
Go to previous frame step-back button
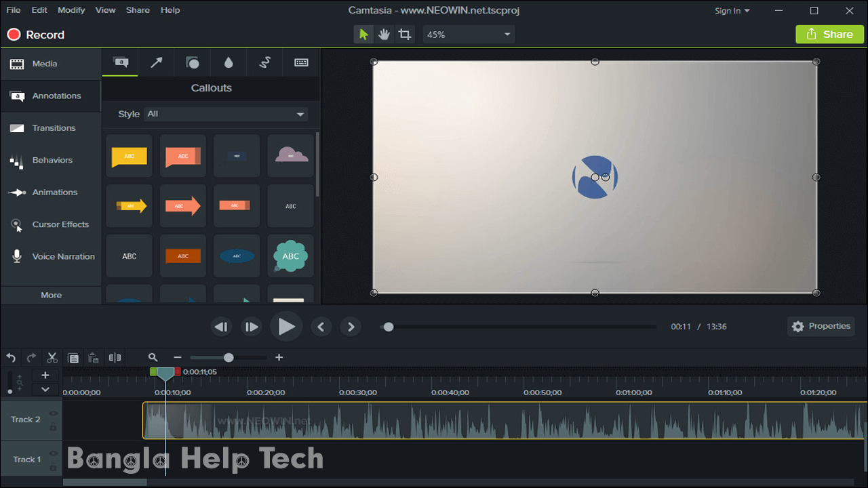[221, 327]
